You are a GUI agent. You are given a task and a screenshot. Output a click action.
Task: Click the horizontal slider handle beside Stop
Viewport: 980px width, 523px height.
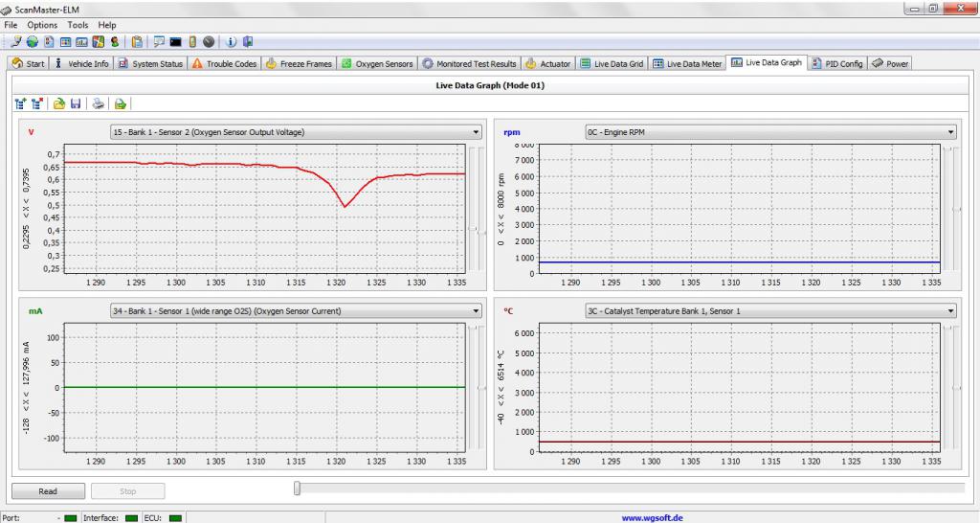(x=297, y=489)
